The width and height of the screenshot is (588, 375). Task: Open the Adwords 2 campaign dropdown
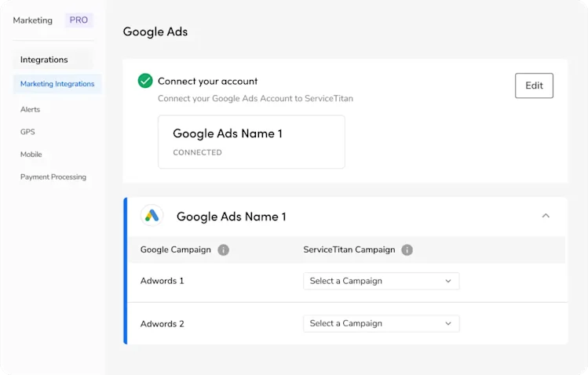(x=381, y=323)
